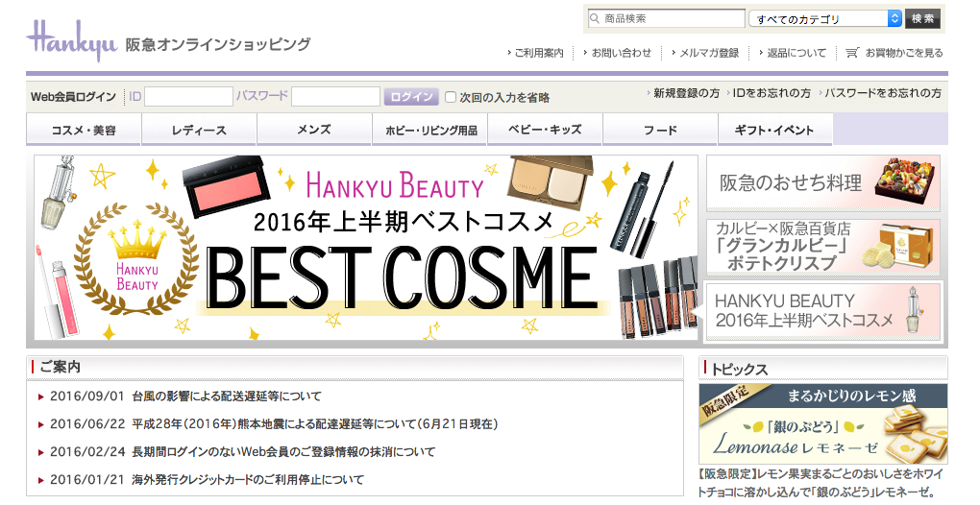Image resolution: width=980 pixels, height=505 pixels.
Task: Click the 検索 search button
Action: tap(922, 19)
